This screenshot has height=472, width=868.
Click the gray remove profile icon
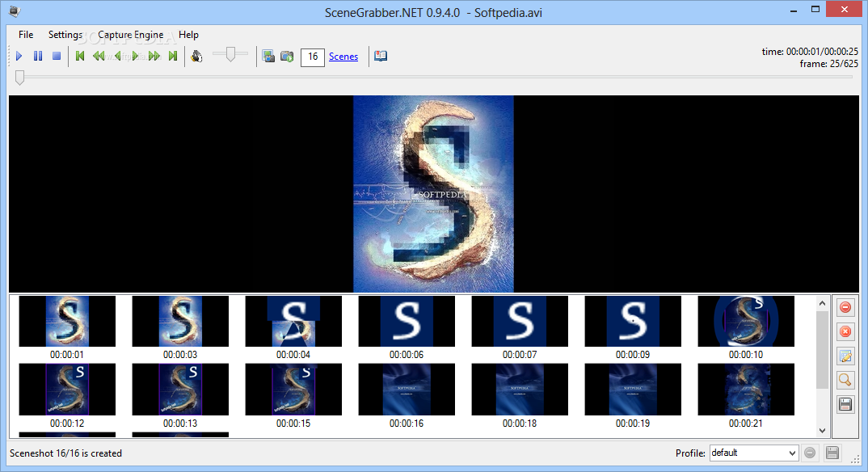pos(810,453)
